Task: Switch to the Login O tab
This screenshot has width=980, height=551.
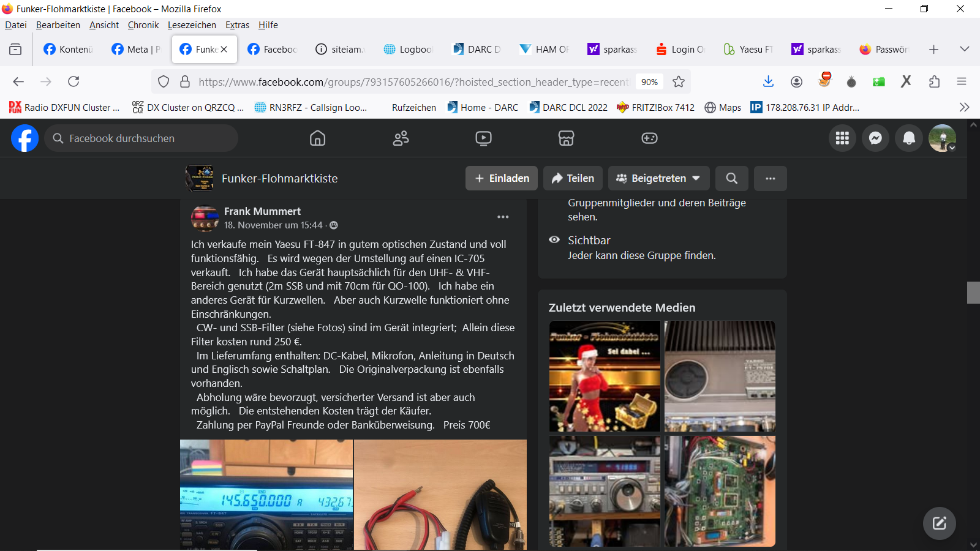Action: 680,49
